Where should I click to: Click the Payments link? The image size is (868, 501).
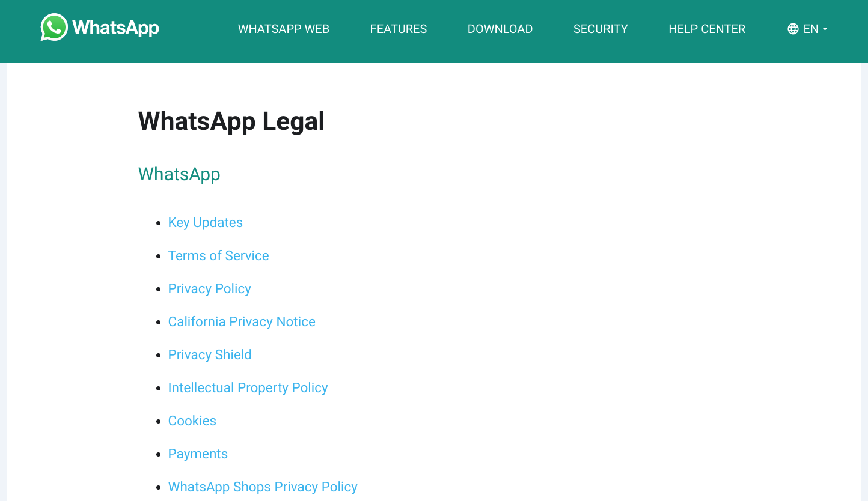pyautogui.click(x=198, y=454)
